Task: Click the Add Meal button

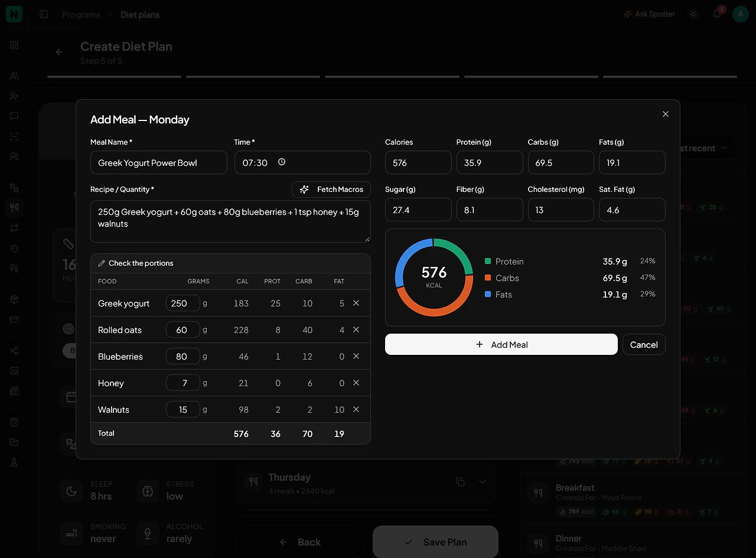Action: click(x=501, y=344)
